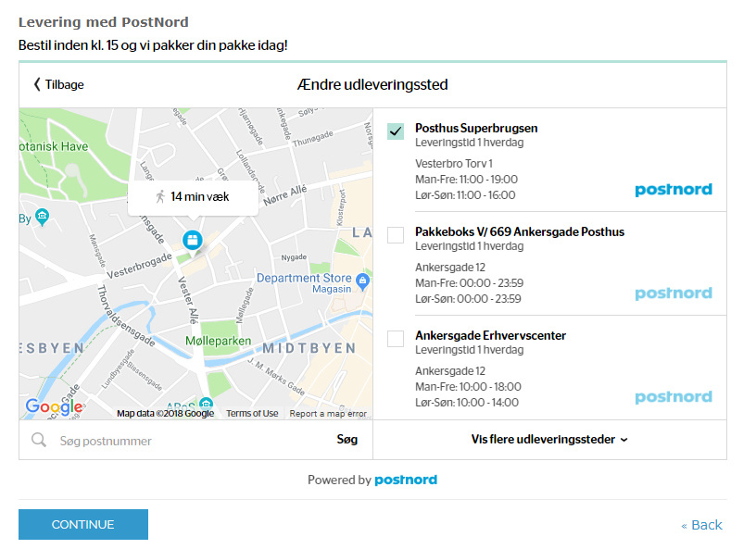This screenshot has height=549, width=756.
Task: Check the Ankersgade Erhvervscenter checkbox
Action: [396, 339]
